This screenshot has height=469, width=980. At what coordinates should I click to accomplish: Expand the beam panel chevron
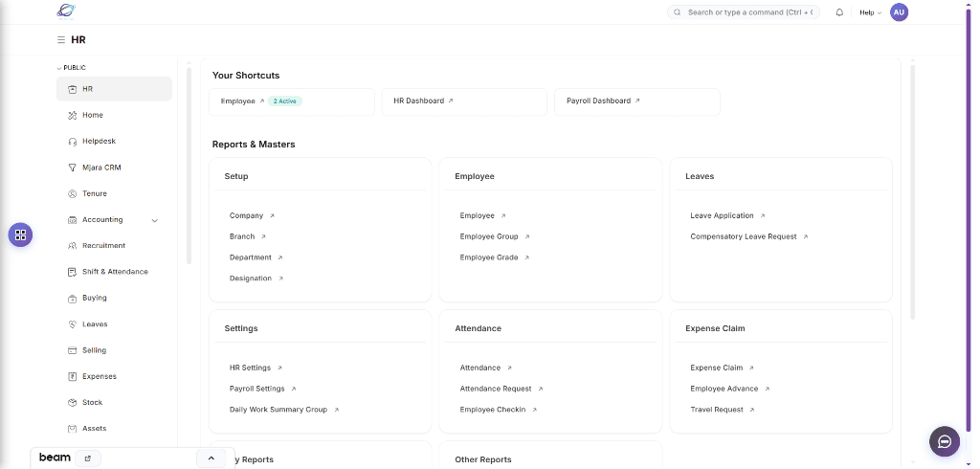[212, 458]
